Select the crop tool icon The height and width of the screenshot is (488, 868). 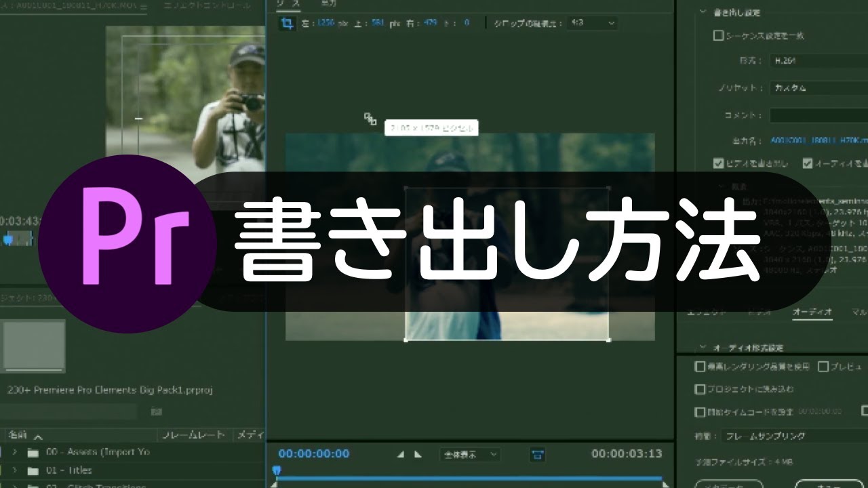coord(288,23)
